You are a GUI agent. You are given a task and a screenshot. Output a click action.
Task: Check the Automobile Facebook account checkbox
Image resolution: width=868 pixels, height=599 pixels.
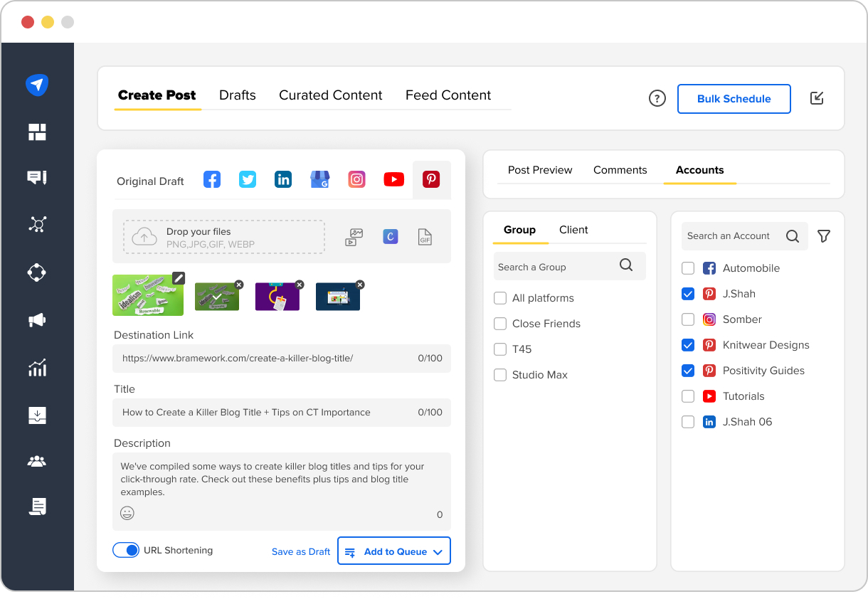pos(688,268)
